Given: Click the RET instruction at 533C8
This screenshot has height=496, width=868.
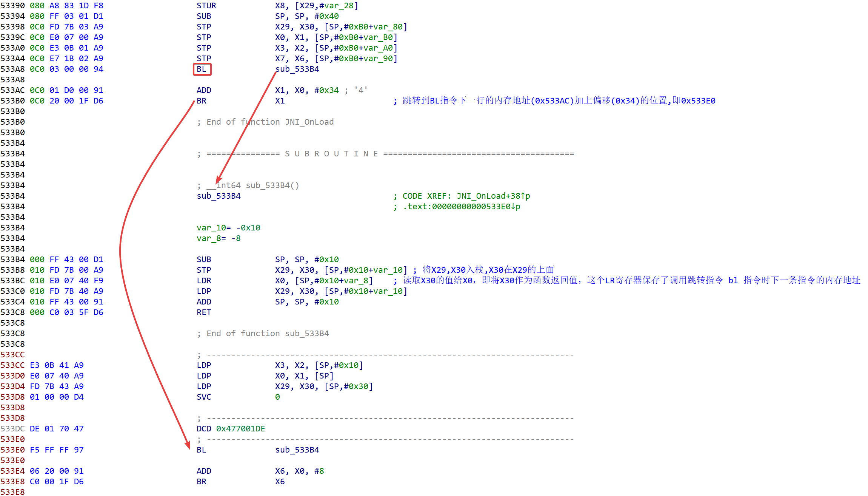Looking at the screenshot, I should click(204, 312).
